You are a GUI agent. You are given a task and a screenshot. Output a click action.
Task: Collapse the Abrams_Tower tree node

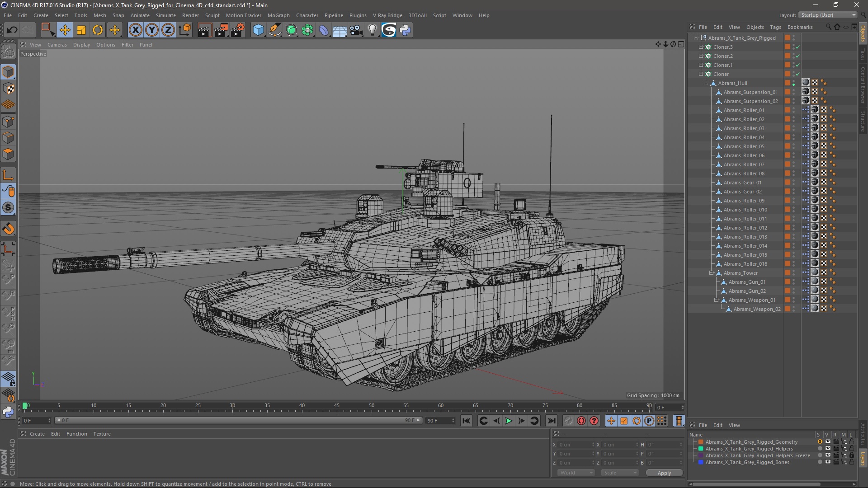711,273
